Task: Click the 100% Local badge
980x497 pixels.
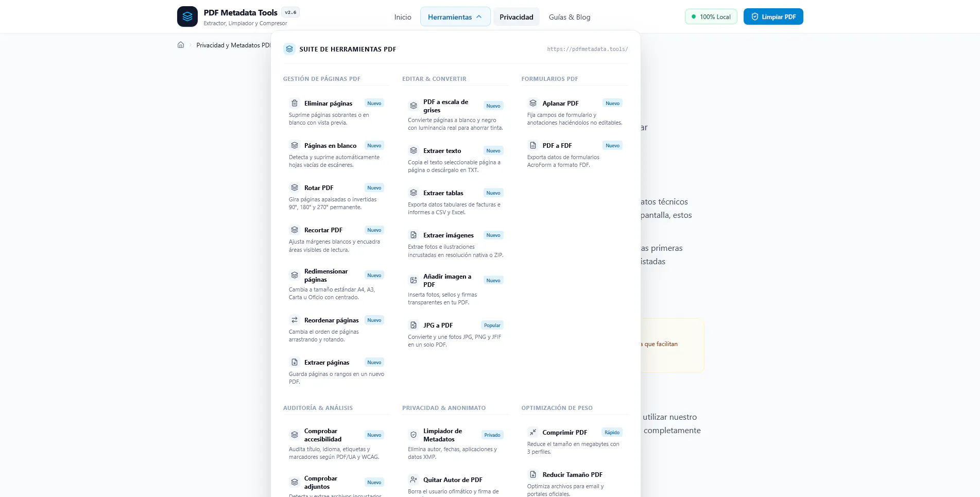Action: tap(711, 16)
